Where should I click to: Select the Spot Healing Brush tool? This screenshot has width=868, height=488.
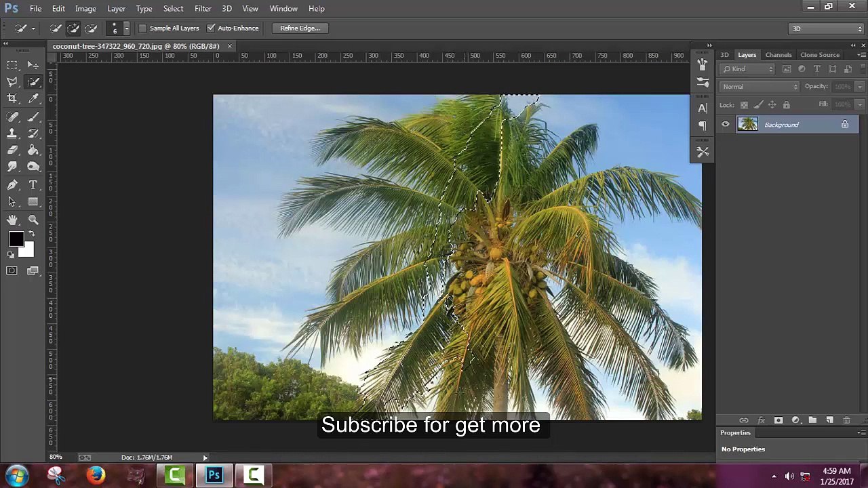[x=12, y=117]
